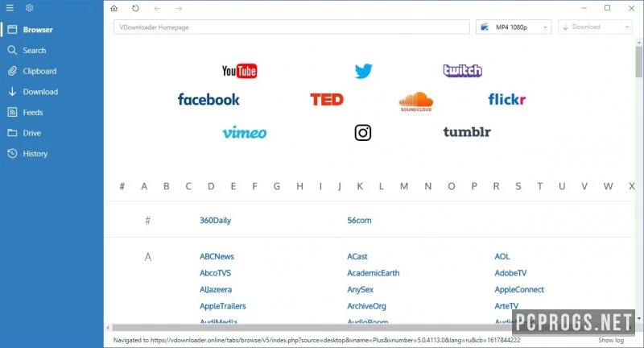
Task: Open the Instagram camera logo
Action: click(x=363, y=133)
